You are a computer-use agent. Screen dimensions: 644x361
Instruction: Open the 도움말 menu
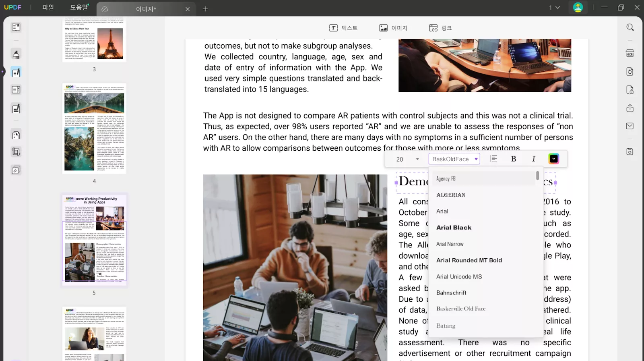79,7
